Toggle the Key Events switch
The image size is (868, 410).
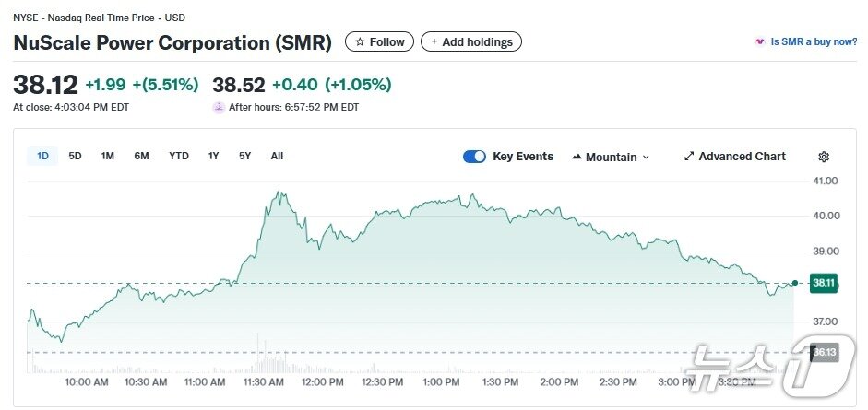click(474, 157)
